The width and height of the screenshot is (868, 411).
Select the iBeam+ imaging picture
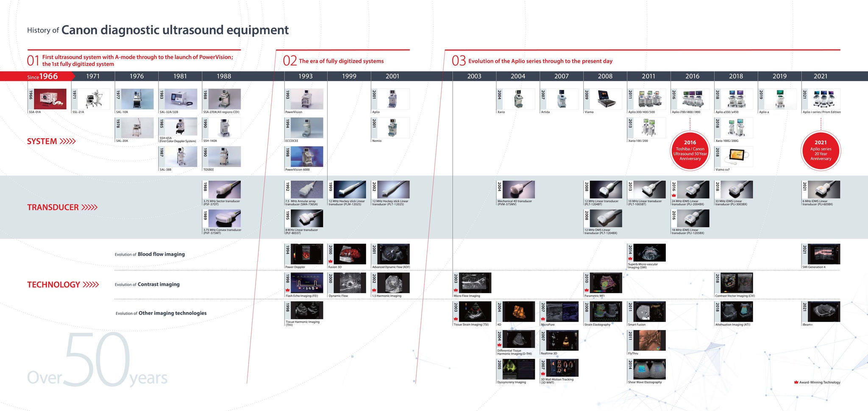pos(824,312)
